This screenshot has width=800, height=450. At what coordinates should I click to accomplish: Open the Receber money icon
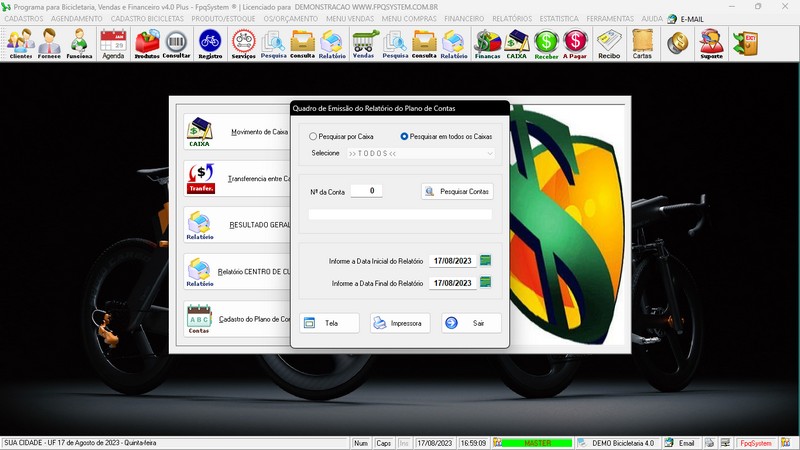(546, 43)
